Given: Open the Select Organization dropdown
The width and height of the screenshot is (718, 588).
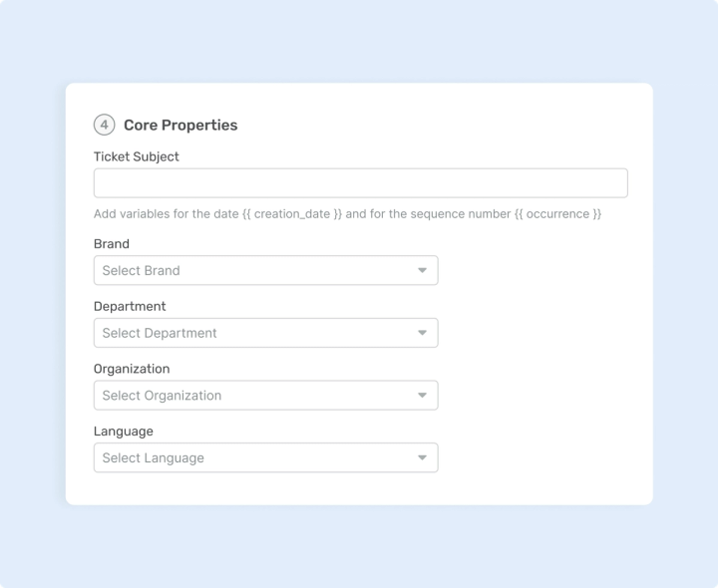Looking at the screenshot, I should click(x=265, y=396).
